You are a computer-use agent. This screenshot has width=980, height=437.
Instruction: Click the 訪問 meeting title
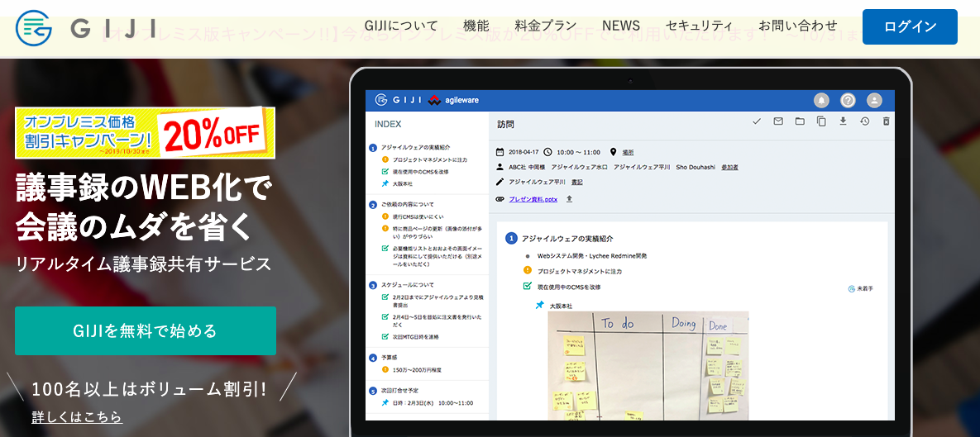pyautogui.click(x=505, y=124)
